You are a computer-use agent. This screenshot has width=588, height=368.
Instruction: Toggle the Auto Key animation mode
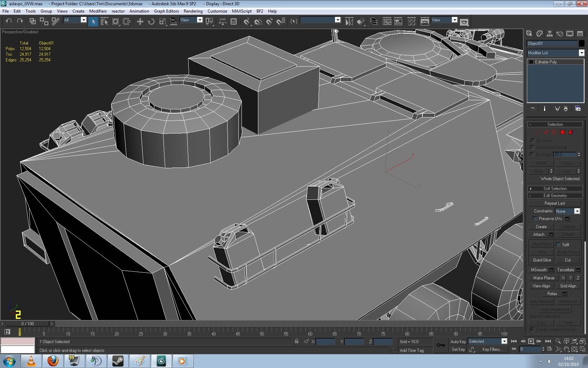tap(458, 341)
